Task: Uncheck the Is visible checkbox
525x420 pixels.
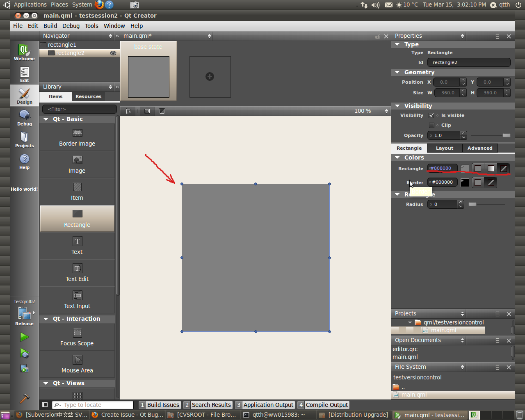Action: coord(431,116)
